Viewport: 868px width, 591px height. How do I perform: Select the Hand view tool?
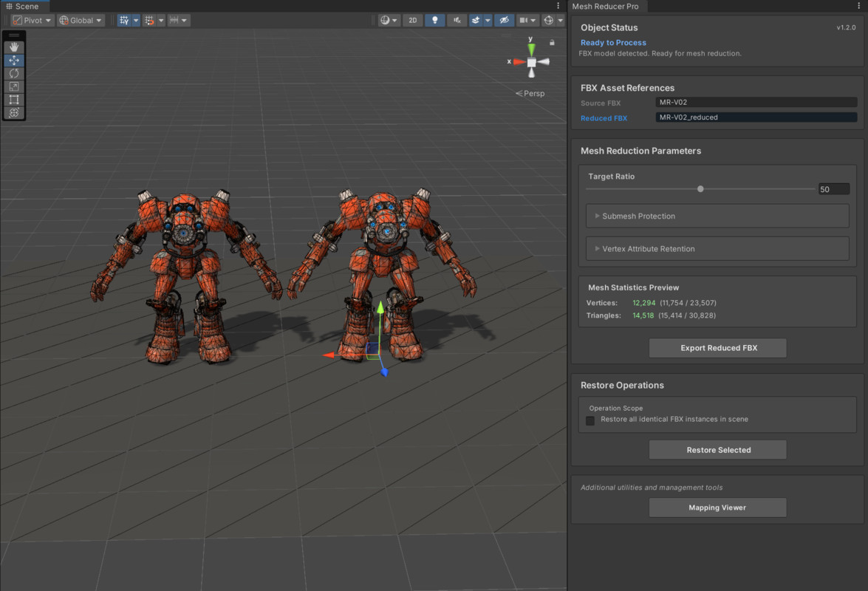pos(14,47)
